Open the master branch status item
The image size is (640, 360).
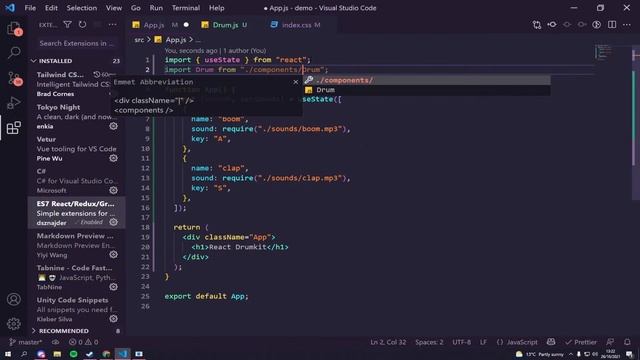(25, 342)
